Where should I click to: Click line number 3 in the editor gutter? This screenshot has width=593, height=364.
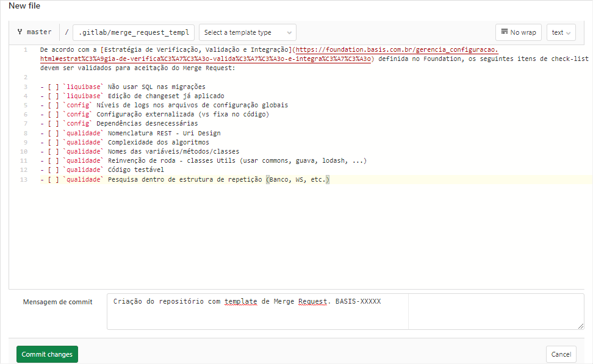[25, 87]
